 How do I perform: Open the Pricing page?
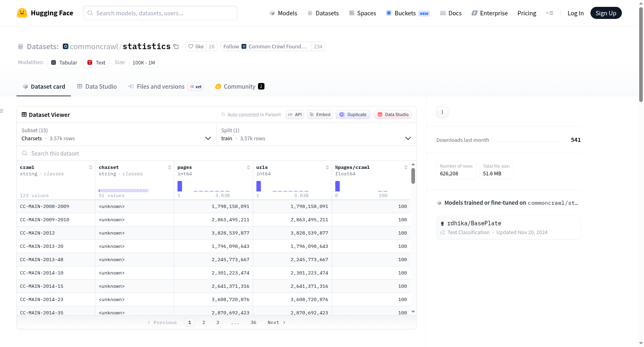pyautogui.click(x=527, y=13)
